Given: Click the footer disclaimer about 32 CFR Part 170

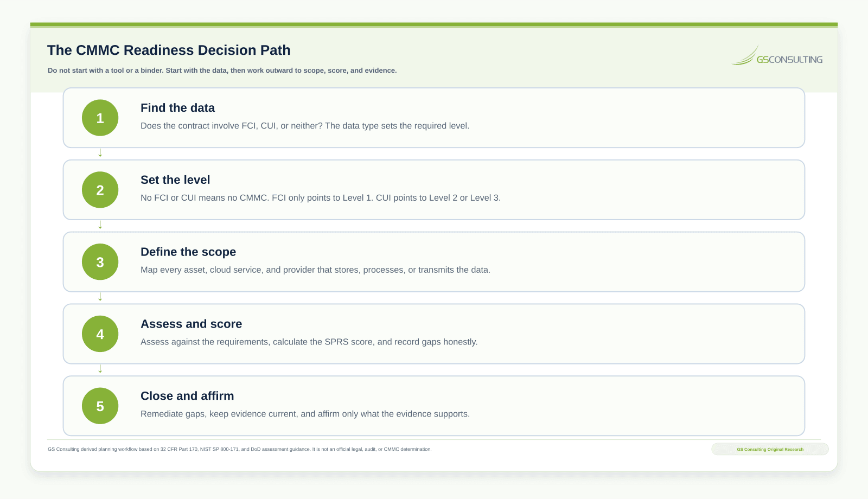Looking at the screenshot, I should click(x=240, y=449).
